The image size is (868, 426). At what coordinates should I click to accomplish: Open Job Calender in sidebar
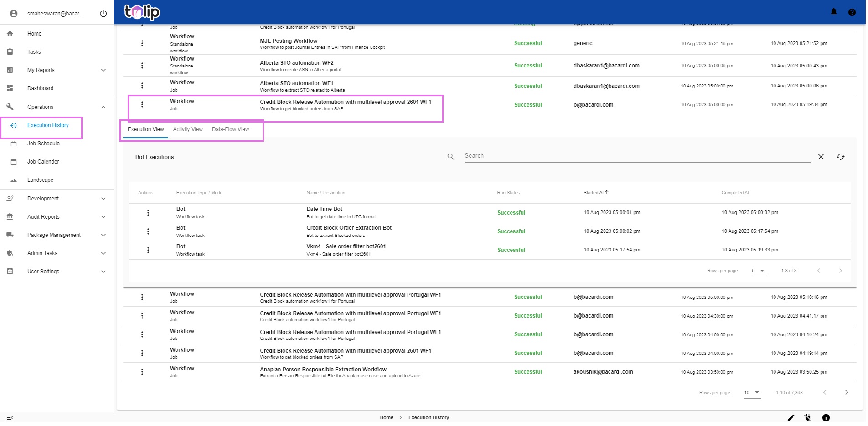coord(43,162)
